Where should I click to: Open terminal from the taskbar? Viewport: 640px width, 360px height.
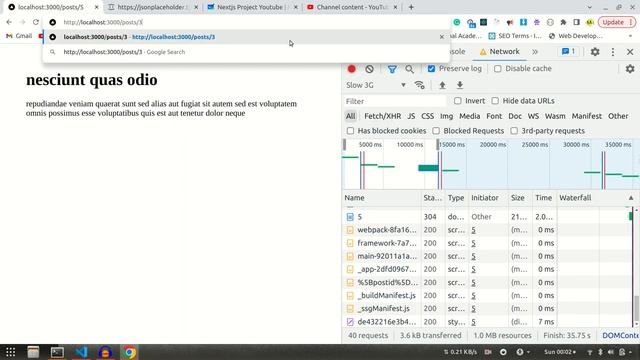coord(57,352)
